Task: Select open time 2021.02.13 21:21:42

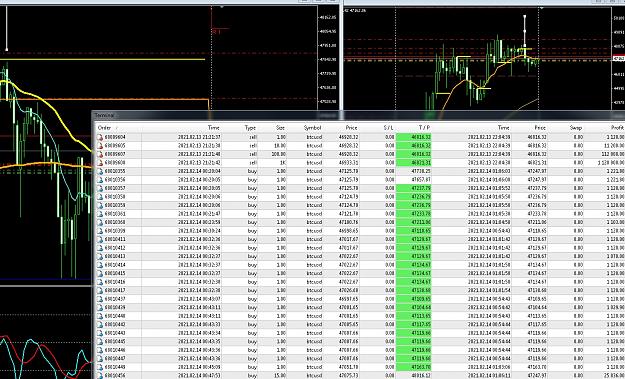Action: click(x=199, y=163)
